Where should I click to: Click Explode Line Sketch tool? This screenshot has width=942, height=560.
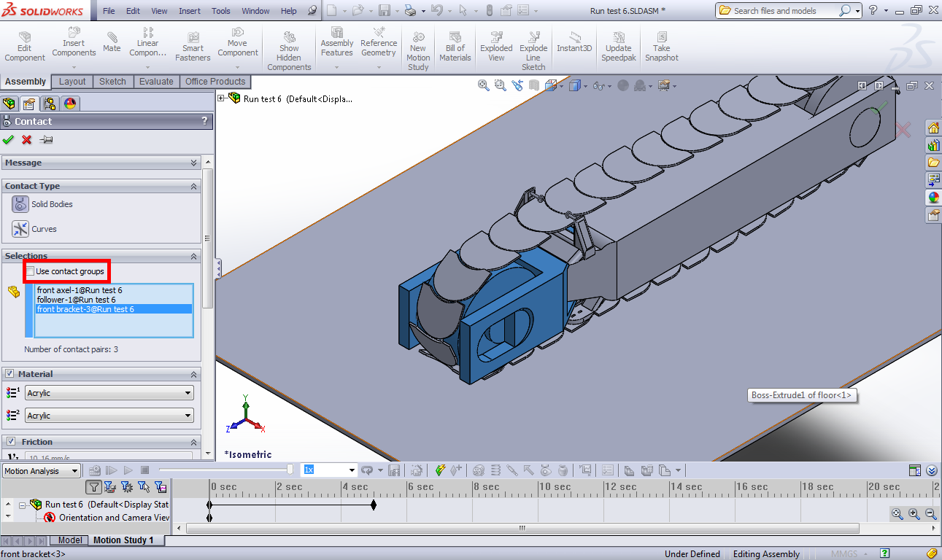(x=533, y=51)
